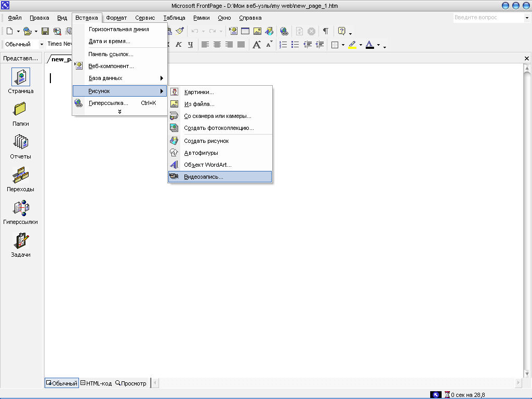Open the Рамки menu
Viewport: 532px width, 399px height.
coord(202,18)
